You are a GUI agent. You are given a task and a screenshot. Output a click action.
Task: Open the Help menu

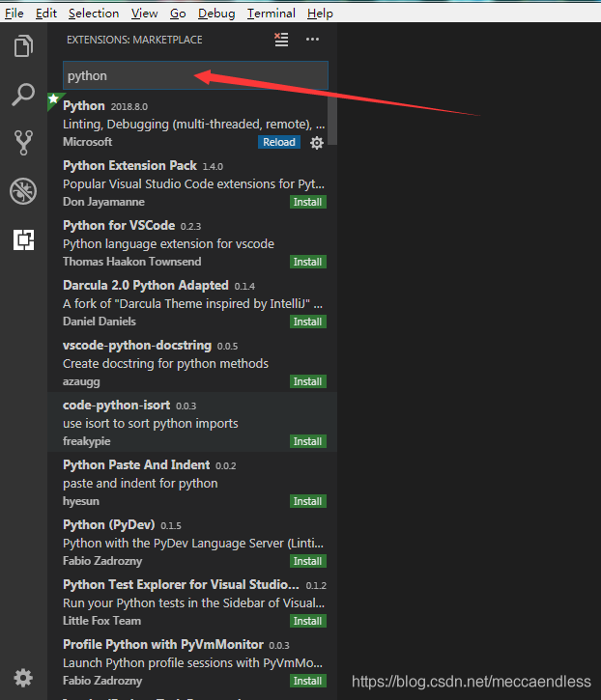click(x=320, y=14)
